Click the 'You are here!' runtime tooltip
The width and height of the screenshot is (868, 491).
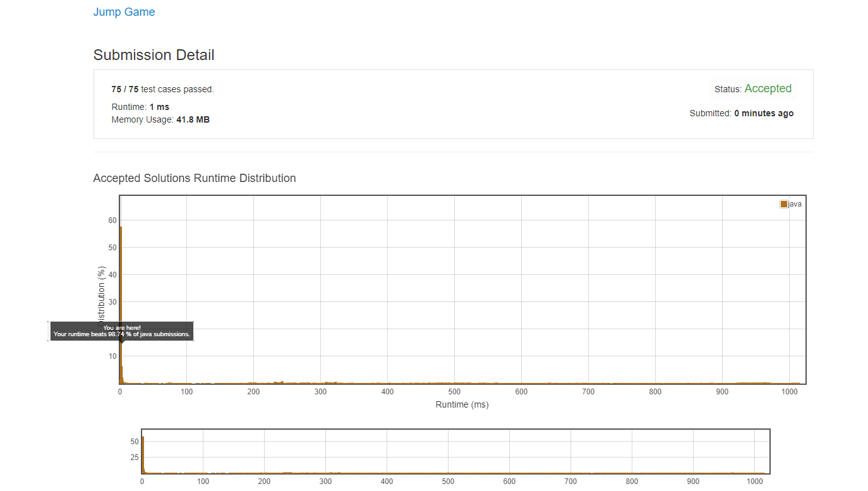click(121, 331)
